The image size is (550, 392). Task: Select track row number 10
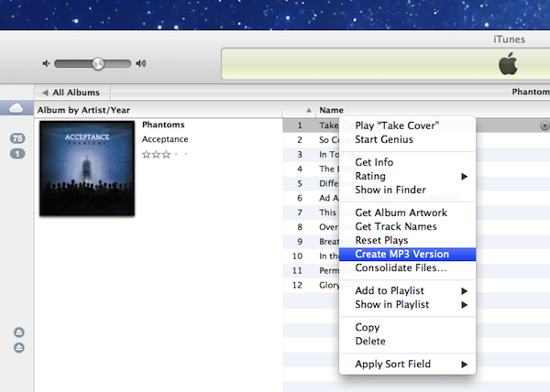(311, 256)
